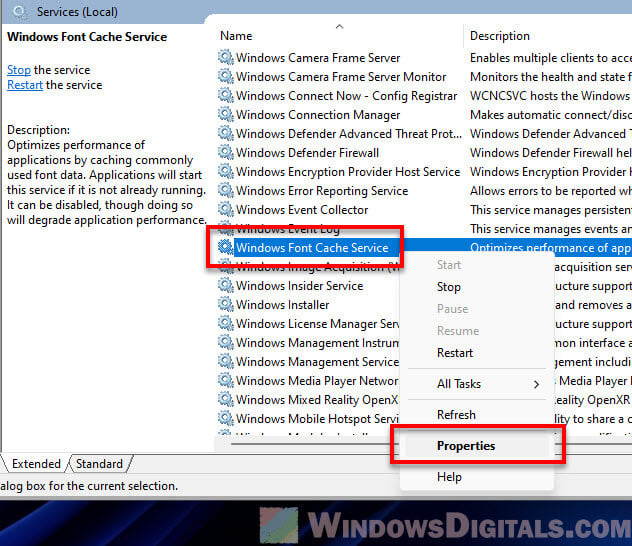Click gear icon beside Windows Defender Advanced Threat Protection
Image resolution: width=632 pixels, height=546 pixels.
[226, 133]
